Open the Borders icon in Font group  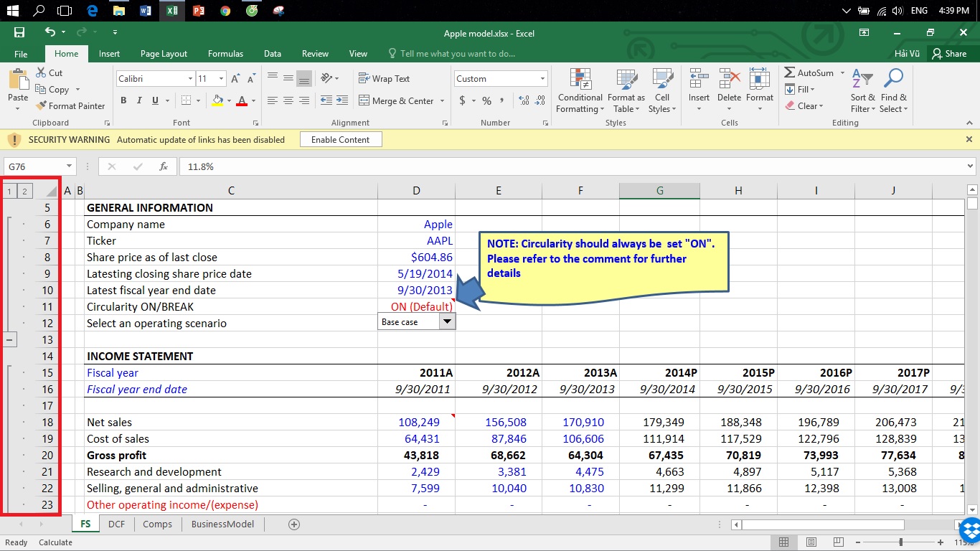coord(187,100)
